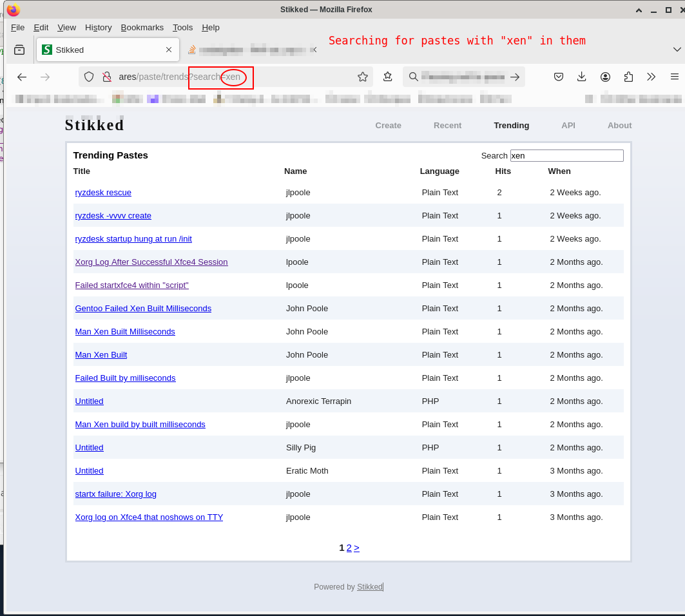Open "Xorg Log After Successful Xfce4 Session"
Screen dimensions: 685x616
pos(151,262)
